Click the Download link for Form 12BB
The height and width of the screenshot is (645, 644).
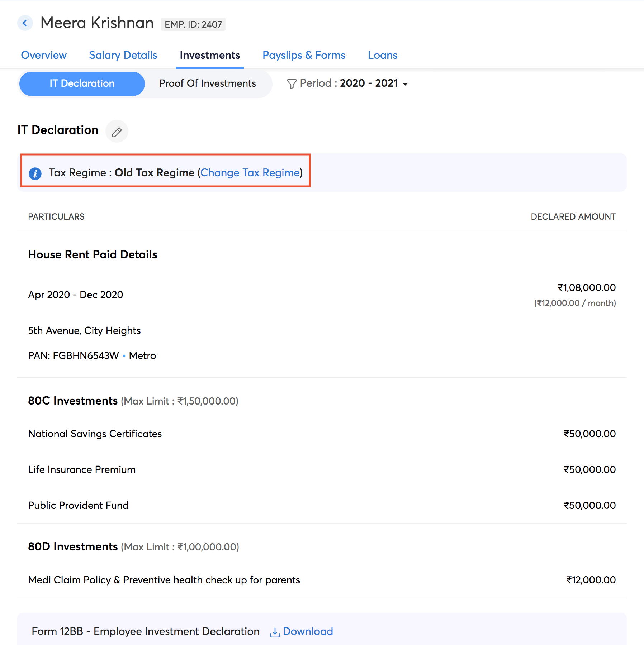point(308,631)
